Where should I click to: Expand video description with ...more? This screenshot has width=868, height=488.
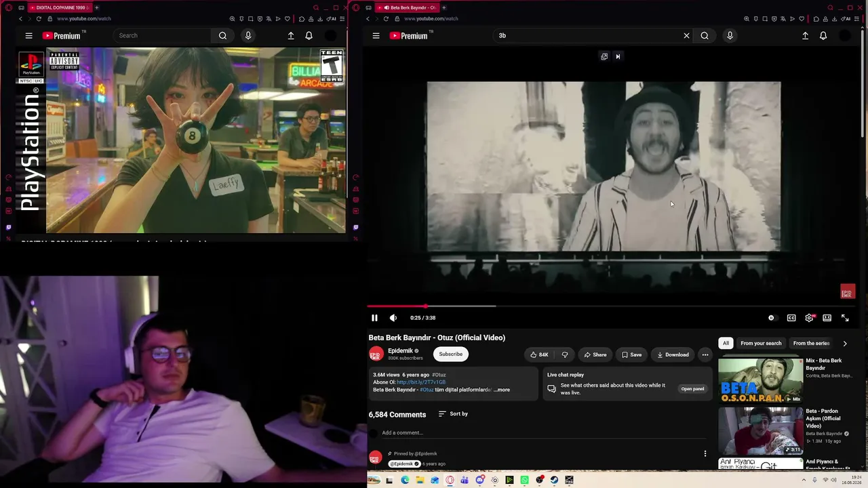click(x=502, y=390)
